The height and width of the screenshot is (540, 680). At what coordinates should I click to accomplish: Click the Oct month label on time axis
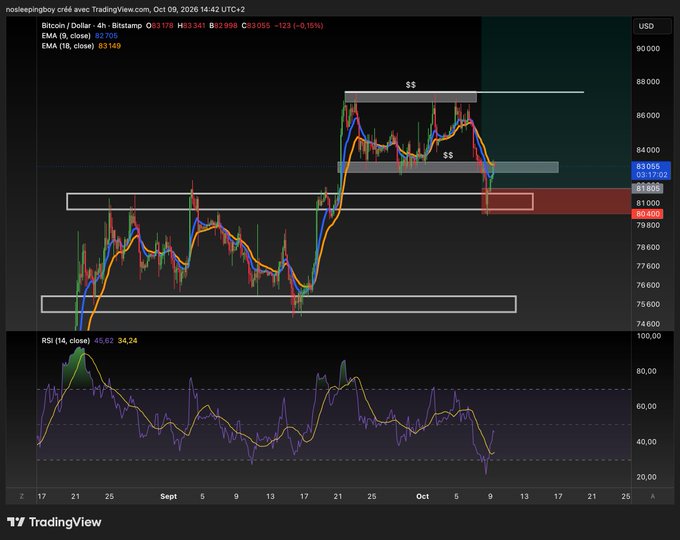pyautogui.click(x=422, y=496)
